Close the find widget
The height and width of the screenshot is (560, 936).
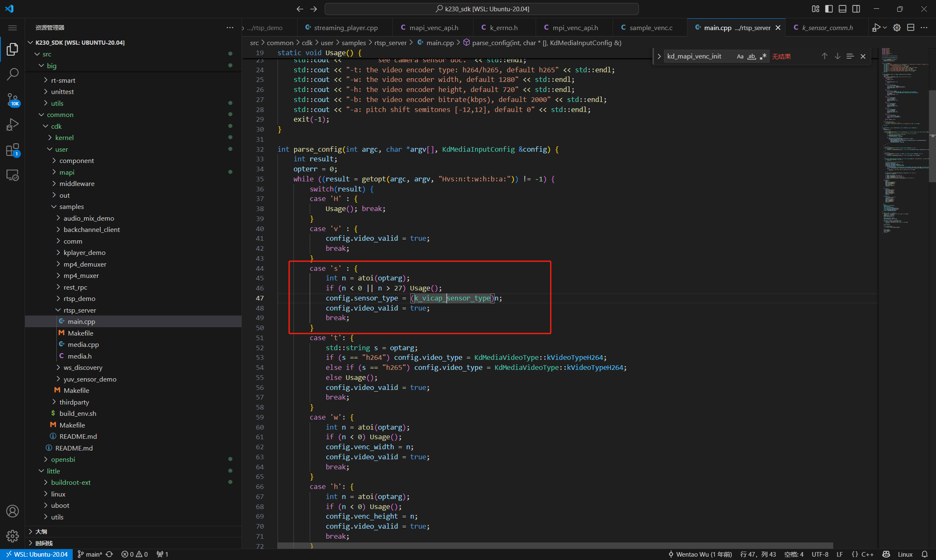[863, 56]
